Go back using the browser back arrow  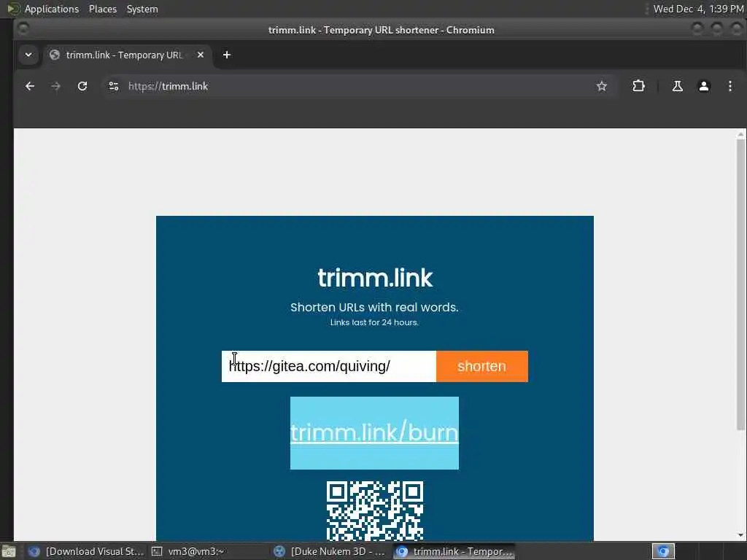(29, 86)
